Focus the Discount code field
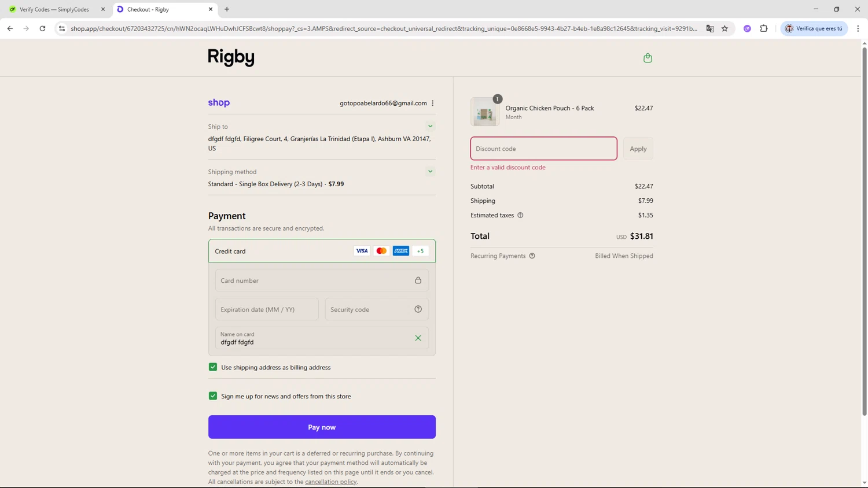 point(544,149)
